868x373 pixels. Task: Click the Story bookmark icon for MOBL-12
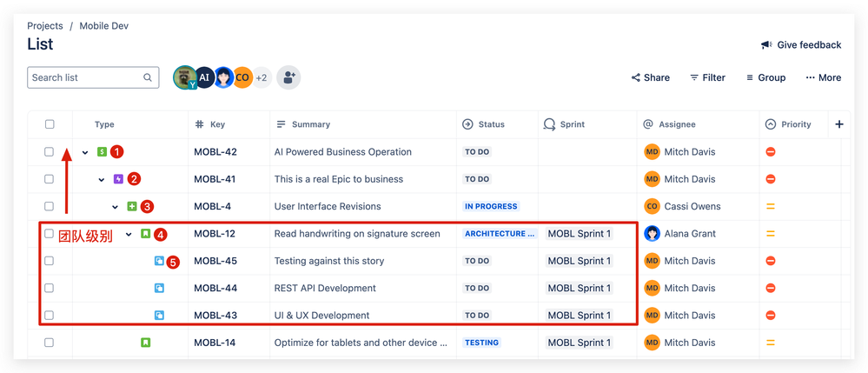click(x=145, y=234)
